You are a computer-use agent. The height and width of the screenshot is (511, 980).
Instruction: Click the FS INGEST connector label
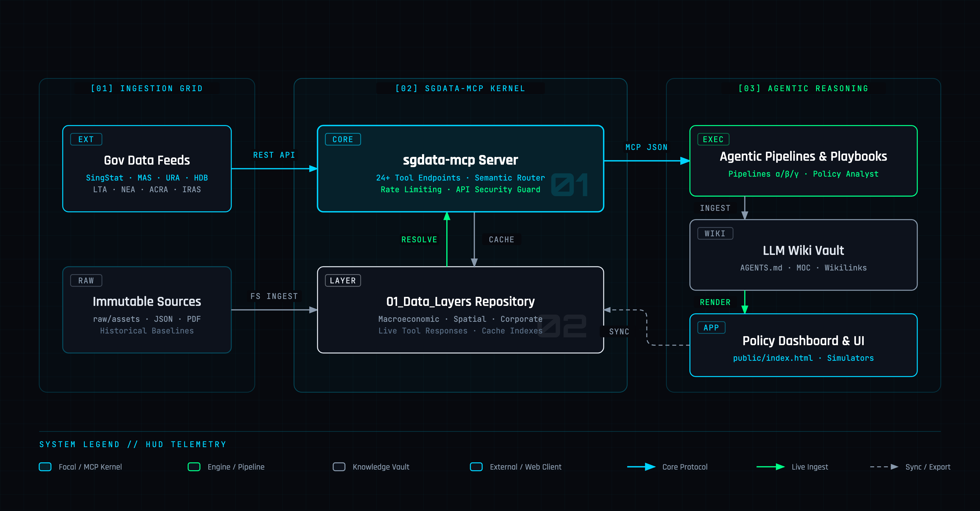(274, 296)
